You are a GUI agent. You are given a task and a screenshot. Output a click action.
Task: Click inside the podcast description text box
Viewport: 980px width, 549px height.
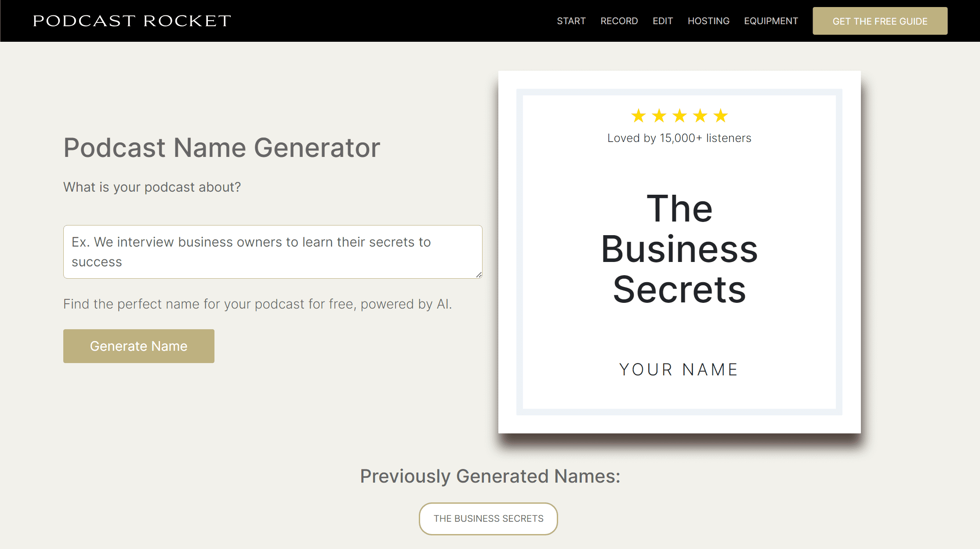(x=272, y=251)
